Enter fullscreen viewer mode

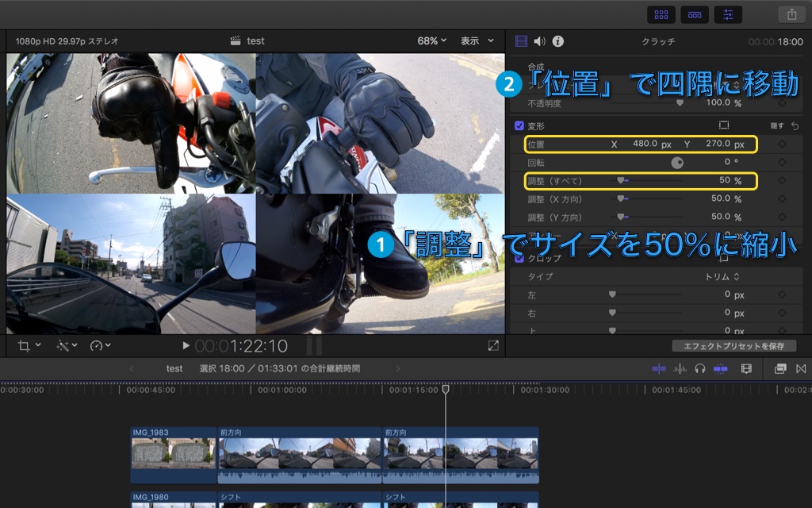pos(493,346)
